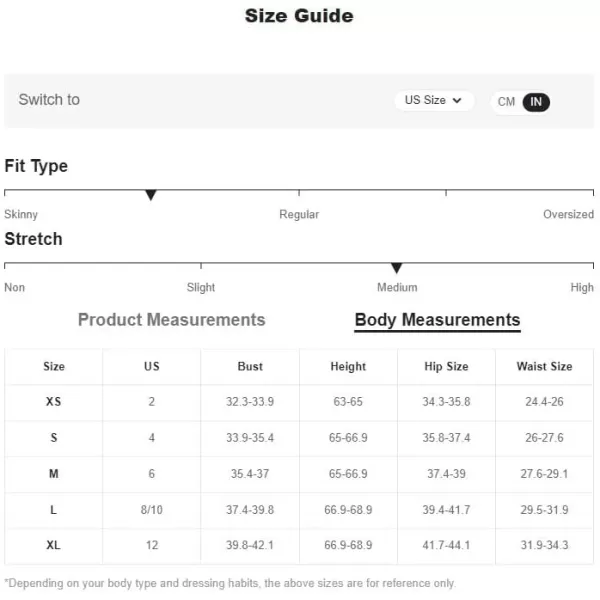This screenshot has width=600, height=600.
Task: Select the Body Measurements tab
Action: point(437,320)
